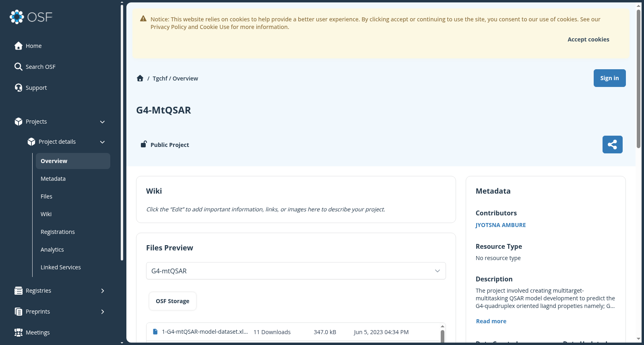Screen dimensions: 644x345
Task: Open the share button
Action: (x=612, y=145)
